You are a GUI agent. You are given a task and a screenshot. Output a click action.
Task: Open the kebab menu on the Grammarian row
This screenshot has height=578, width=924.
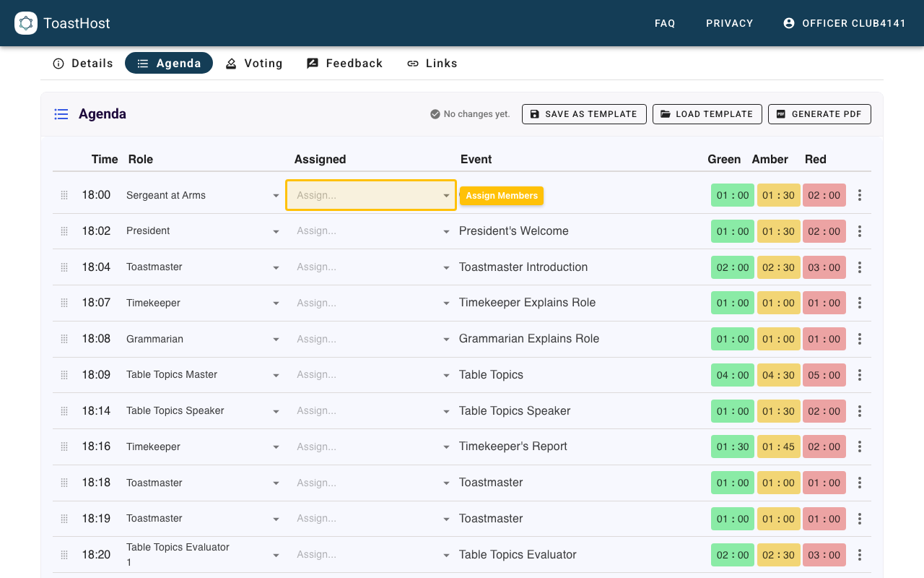(859, 338)
